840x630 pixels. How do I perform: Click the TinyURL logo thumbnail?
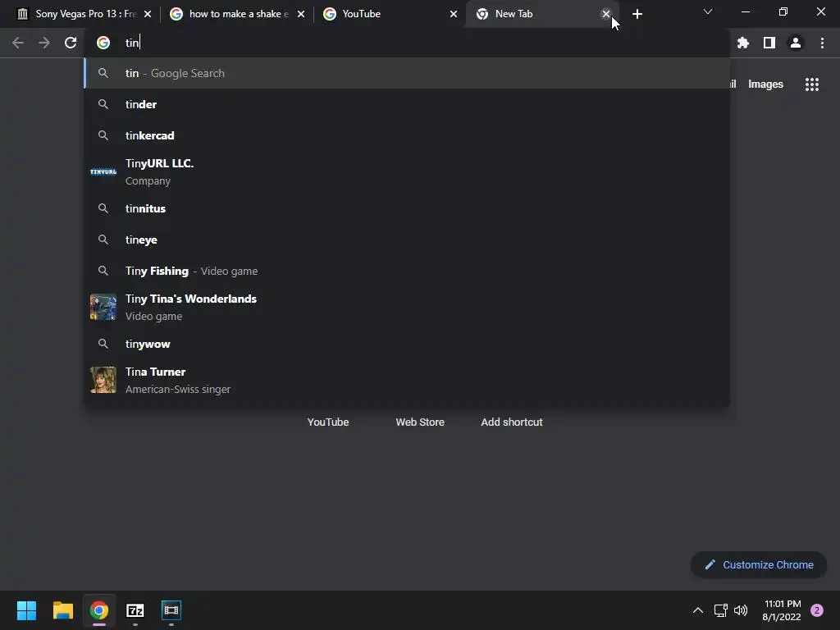click(103, 172)
